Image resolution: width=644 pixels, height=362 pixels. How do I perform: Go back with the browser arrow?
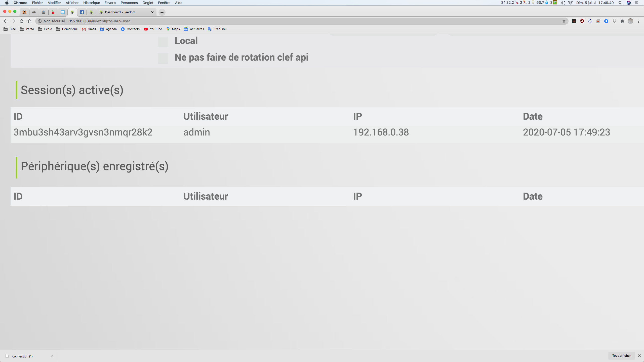click(6, 21)
